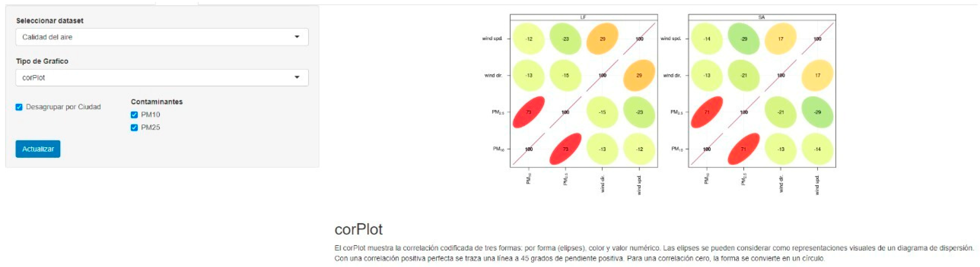Click the orange 29 ellipse in LF wind spd. row
The height and width of the screenshot is (267, 980).
(602, 39)
